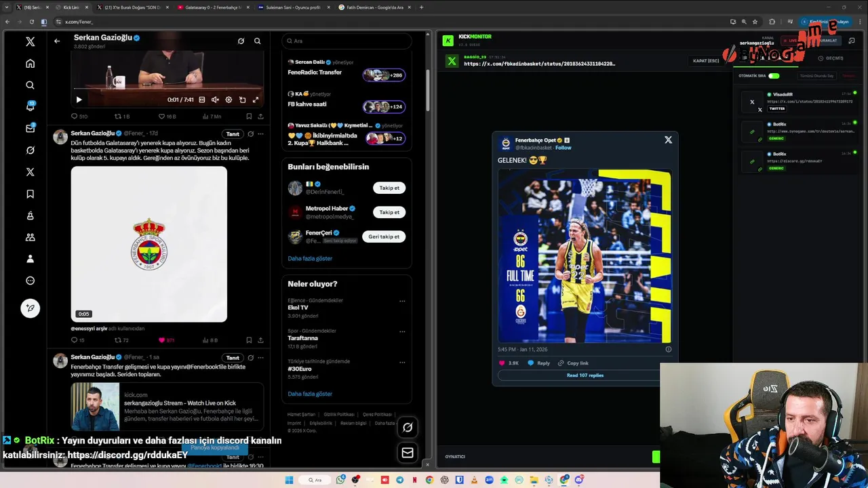Image resolution: width=868 pixels, height=488 pixels.
Task: Open Geçmiş tab in KickMonitor
Action: pos(831,58)
